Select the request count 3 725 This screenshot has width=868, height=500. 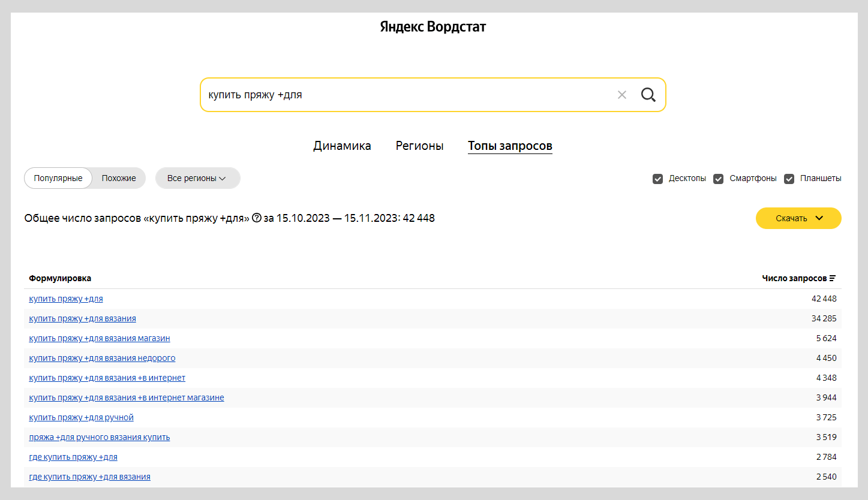827,417
